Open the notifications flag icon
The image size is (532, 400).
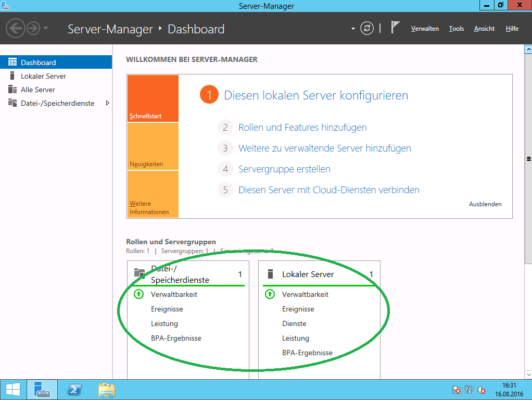(x=395, y=28)
